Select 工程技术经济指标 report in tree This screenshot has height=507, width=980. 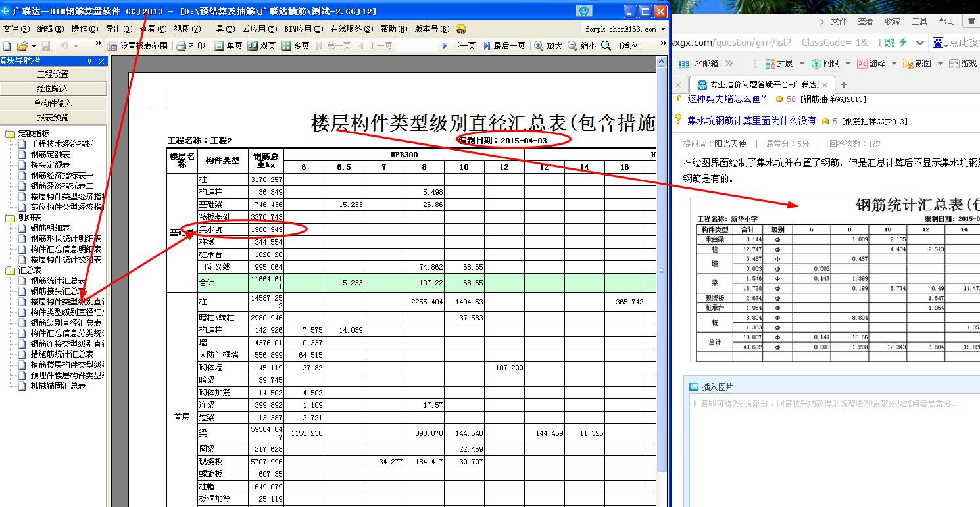[62, 144]
